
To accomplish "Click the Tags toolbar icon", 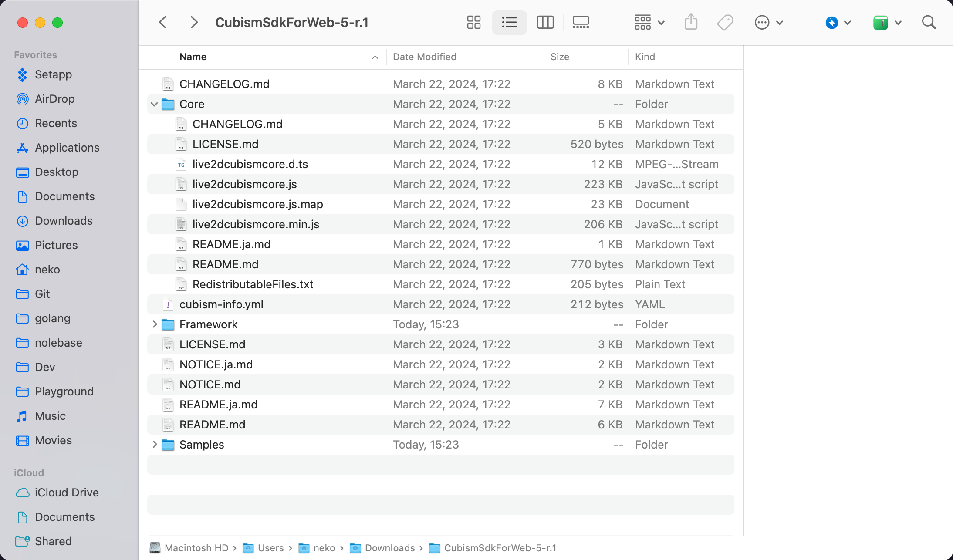I will [725, 22].
